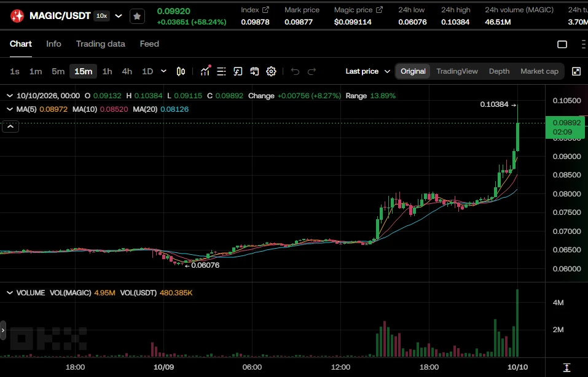Click the chart trading order icon
The image size is (588, 377).
(238, 71)
